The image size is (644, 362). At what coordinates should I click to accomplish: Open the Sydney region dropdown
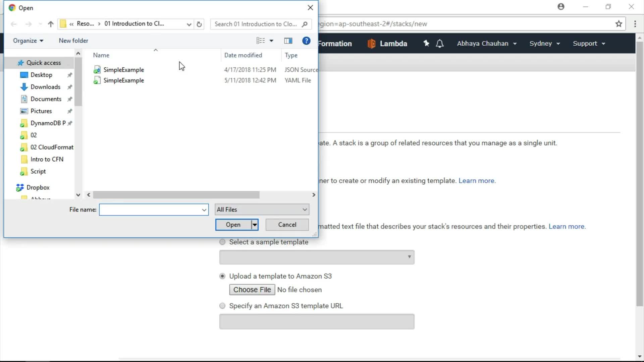(x=544, y=44)
